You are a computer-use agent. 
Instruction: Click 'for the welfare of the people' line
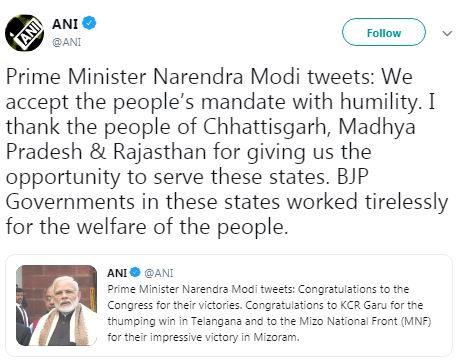(x=147, y=227)
